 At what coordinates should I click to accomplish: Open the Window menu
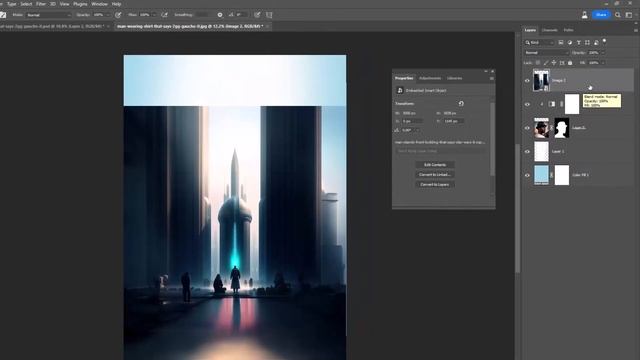coord(99,4)
